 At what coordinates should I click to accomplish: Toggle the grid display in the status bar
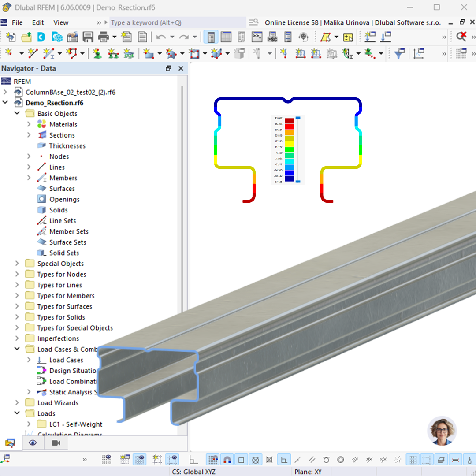coord(413,459)
